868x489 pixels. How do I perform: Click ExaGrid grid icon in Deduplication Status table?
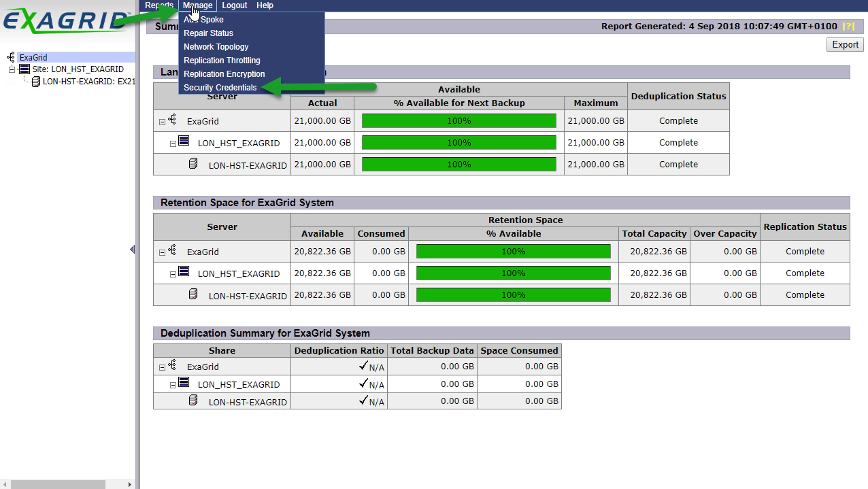tap(173, 120)
